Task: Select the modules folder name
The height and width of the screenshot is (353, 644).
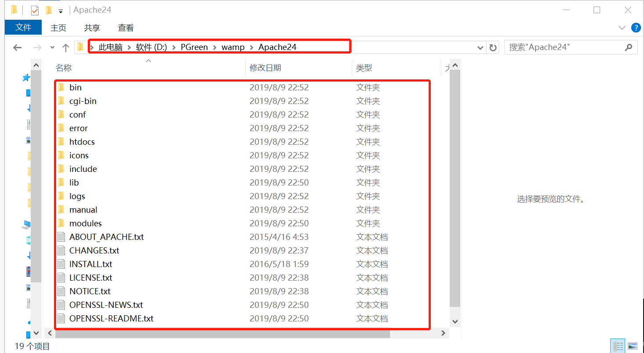Action: [x=86, y=223]
